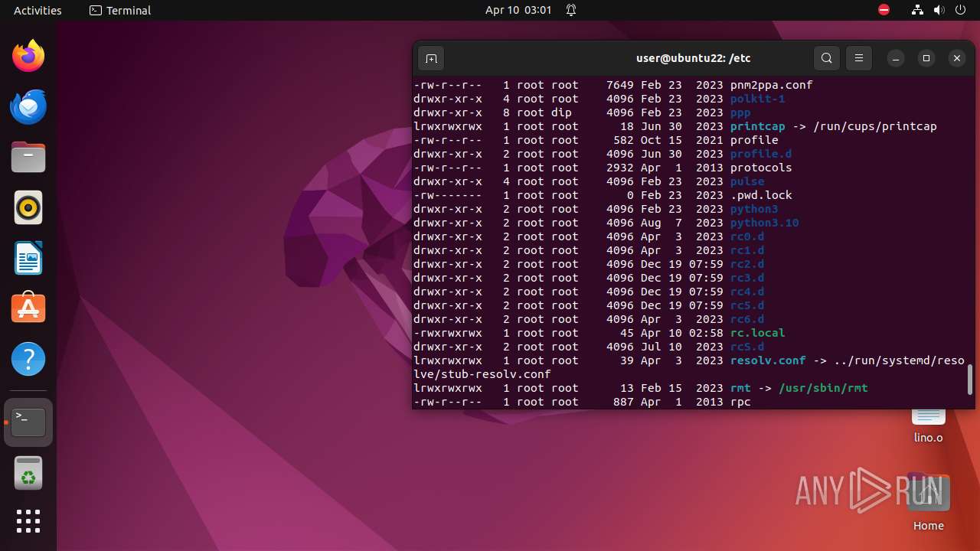Open the Home desktop folder
Image resolution: width=980 pixels, height=551 pixels.
tap(928, 503)
